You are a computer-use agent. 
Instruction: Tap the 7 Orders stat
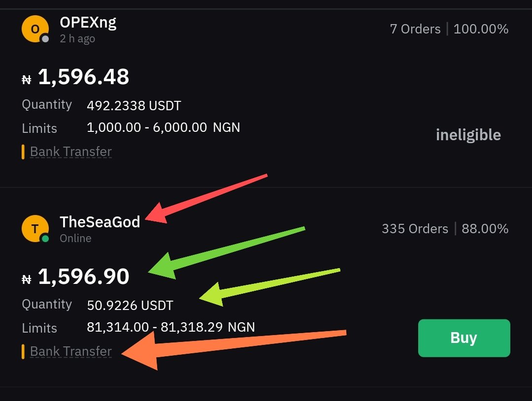[x=415, y=29]
